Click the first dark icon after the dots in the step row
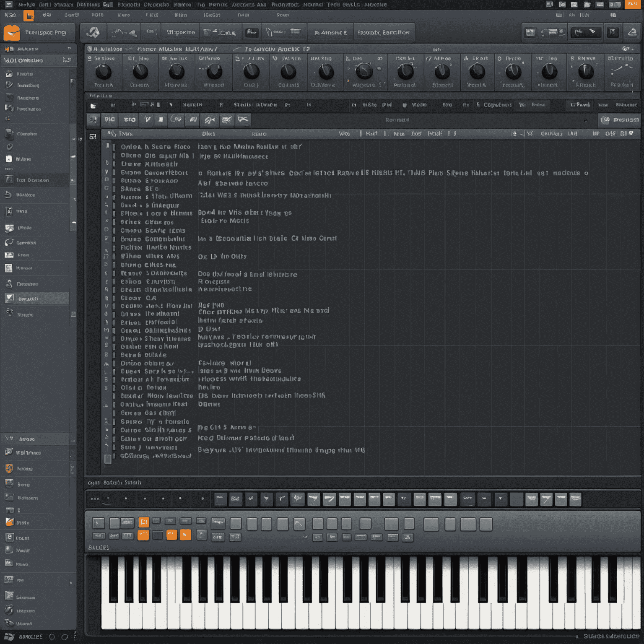The height and width of the screenshot is (644, 644). (221, 499)
